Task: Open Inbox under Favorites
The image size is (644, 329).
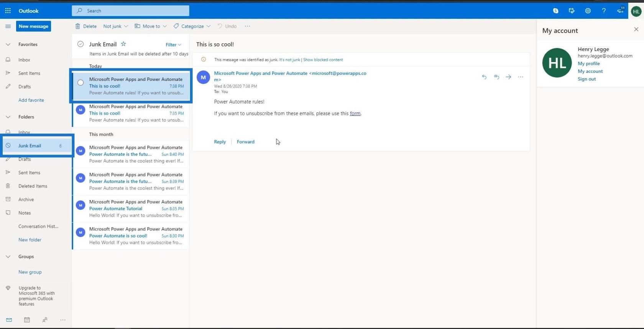Action: pos(24,60)
